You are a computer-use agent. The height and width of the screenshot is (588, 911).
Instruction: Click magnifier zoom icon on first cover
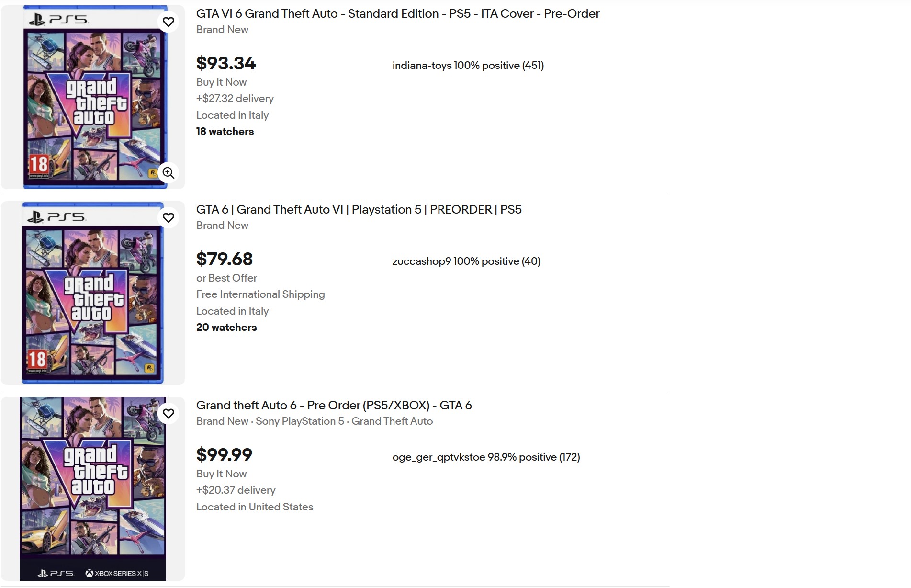click(x=169, y=173)
